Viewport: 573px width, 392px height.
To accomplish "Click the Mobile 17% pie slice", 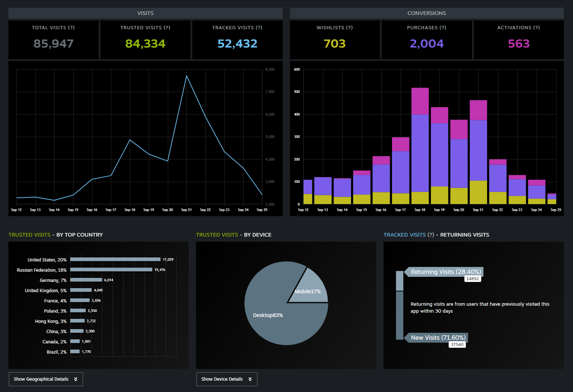I will coord(311,289).
